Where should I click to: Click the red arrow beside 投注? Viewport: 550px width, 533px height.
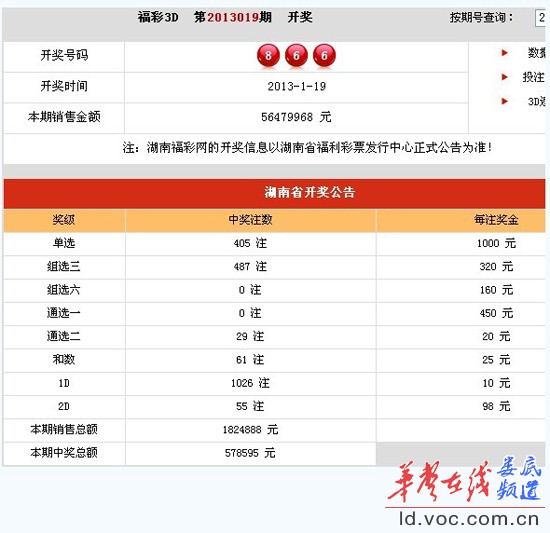pyautogui.click(x=504, y=77)
